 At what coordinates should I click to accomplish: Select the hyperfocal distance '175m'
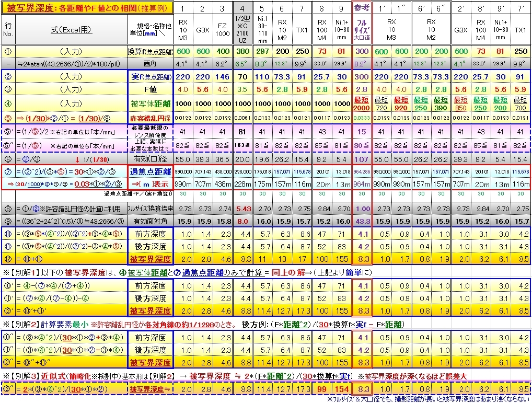coord(262,184)
